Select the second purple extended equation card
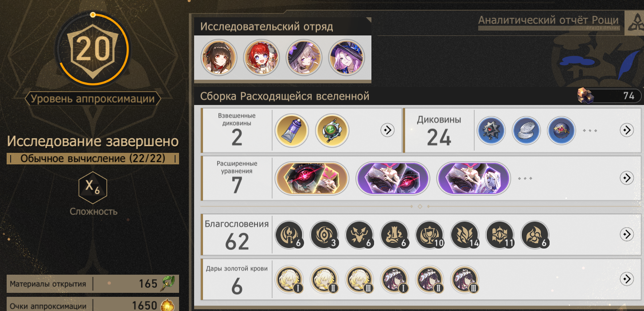This screenshot has height=311, width=644. coord(473,179)
